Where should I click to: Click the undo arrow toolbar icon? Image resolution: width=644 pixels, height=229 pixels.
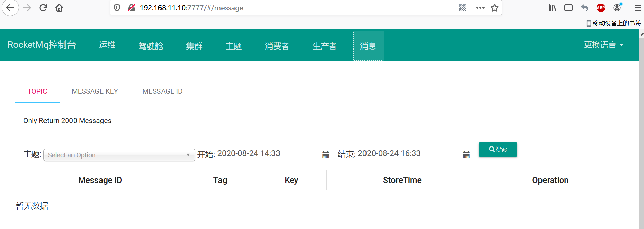[x=585, y=8]
